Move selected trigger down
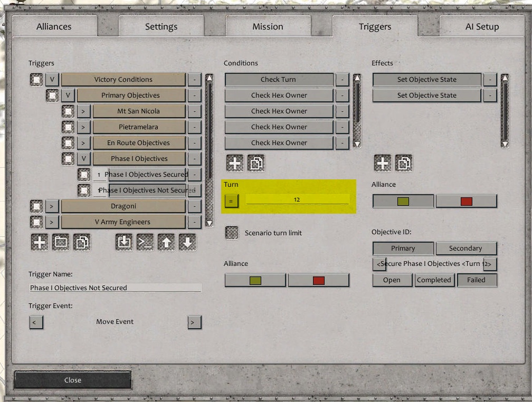 click(187, 242)
